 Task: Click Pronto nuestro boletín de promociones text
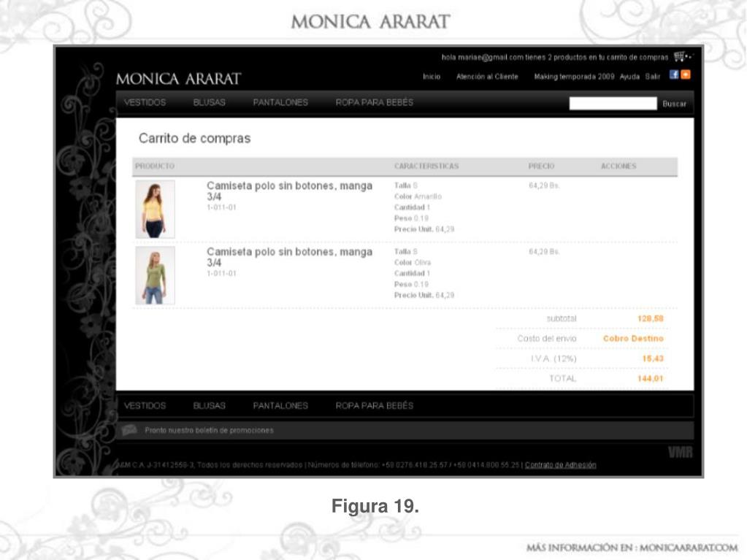coord(209,431)
